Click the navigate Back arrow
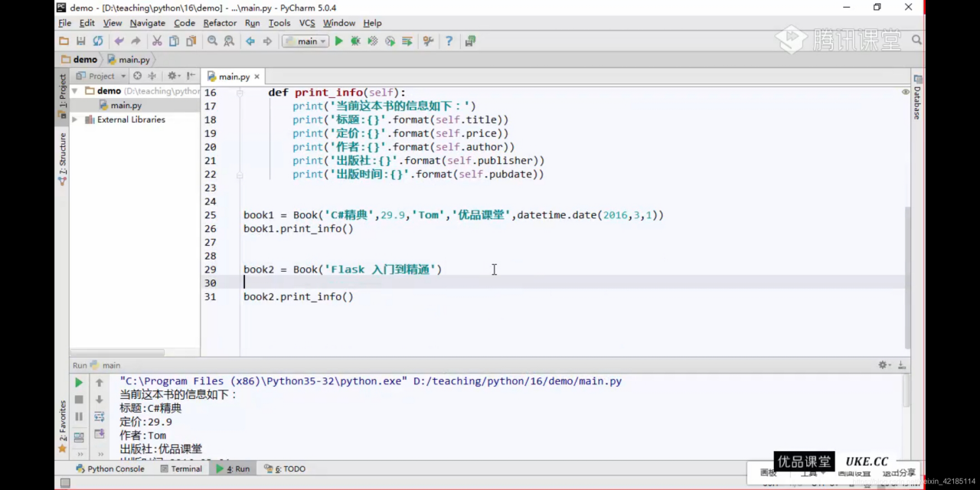 250,41
